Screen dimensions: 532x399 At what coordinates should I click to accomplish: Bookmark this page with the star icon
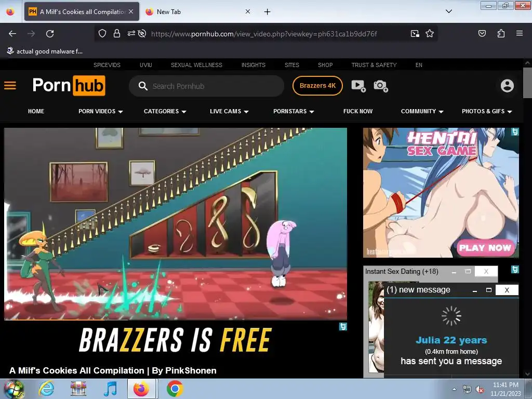(430, 33)
